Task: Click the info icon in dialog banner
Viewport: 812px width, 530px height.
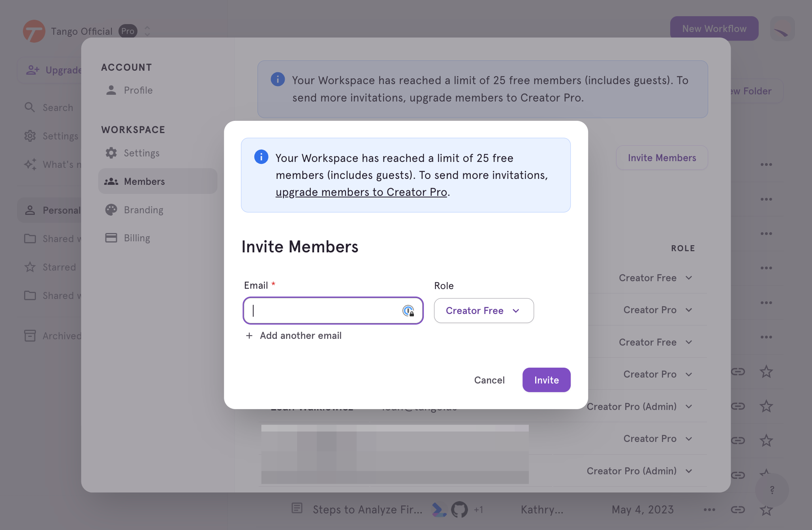Action: tap(261, 157)
